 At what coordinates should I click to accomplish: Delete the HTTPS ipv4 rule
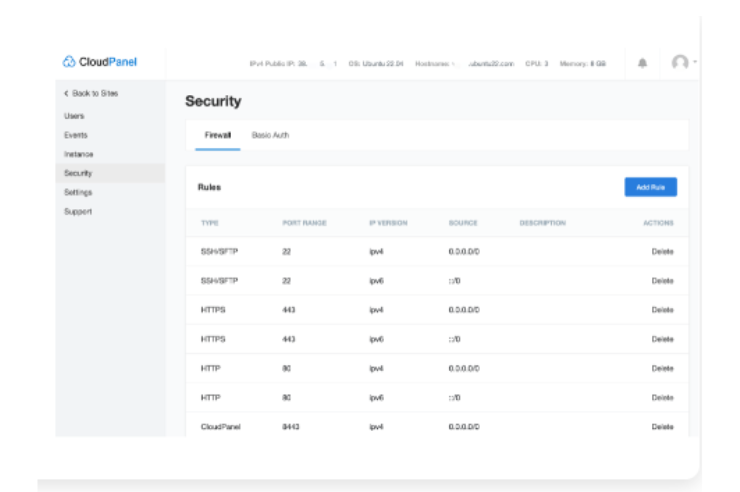pyautogui.click(x=662, y=310)
